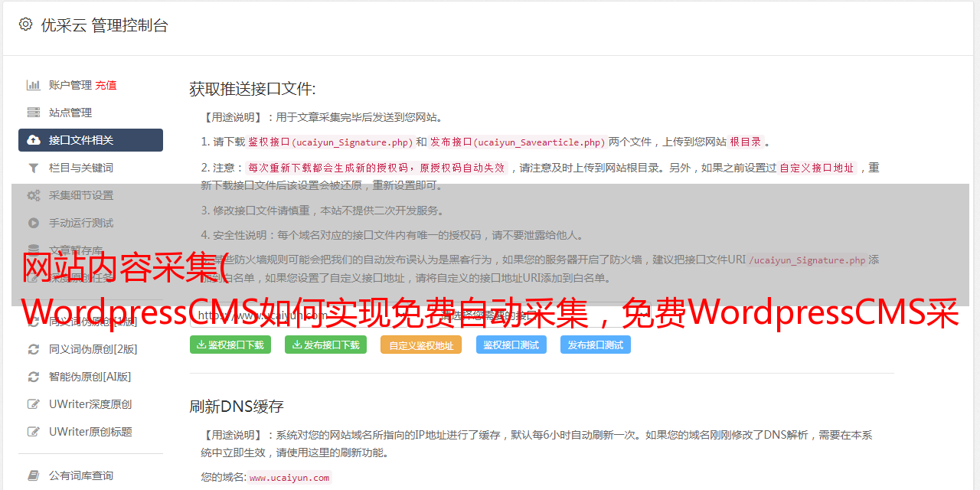Image resolution: width=980 pixels, height=490 pixels.
Task: Click the gear icon beside 优采云 管理控制台
Action: [26, 24]
